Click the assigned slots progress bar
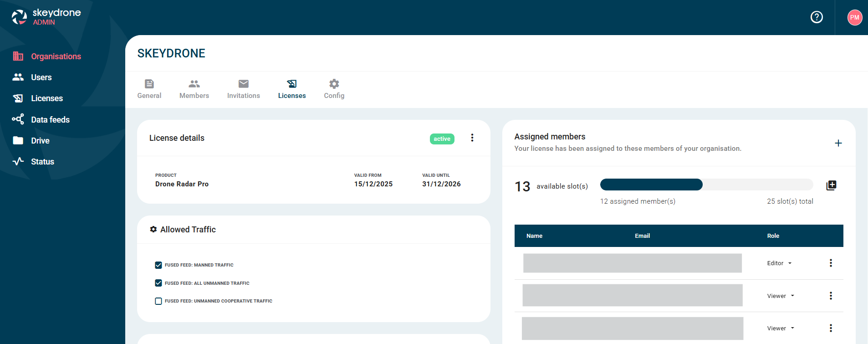 point(706,185)
